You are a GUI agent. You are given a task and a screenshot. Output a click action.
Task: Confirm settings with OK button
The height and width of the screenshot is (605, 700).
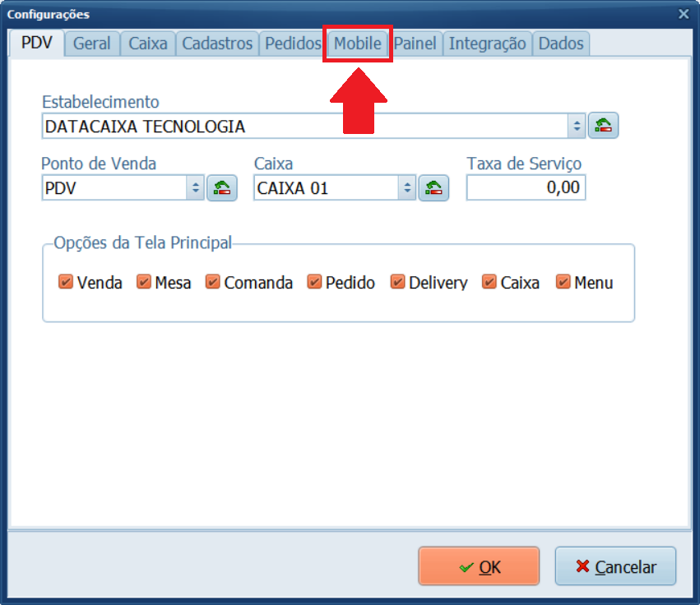pyautogui.click(x=479, y=566)
